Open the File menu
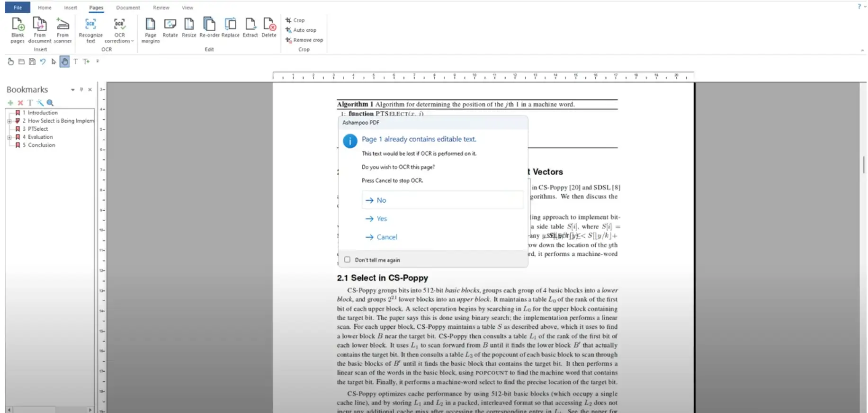This screenshot has height=413, width=868. point(18,8)
